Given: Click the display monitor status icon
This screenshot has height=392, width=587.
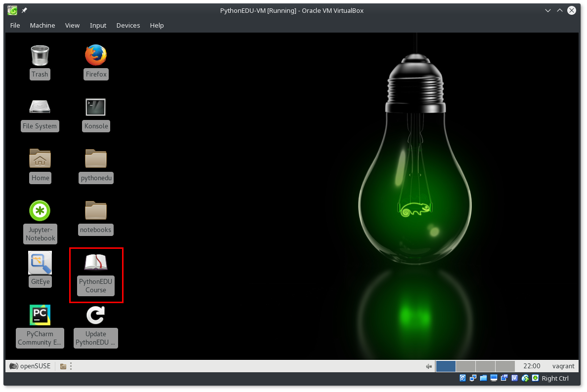Looking at the screenshot, I should coord(494,378).
